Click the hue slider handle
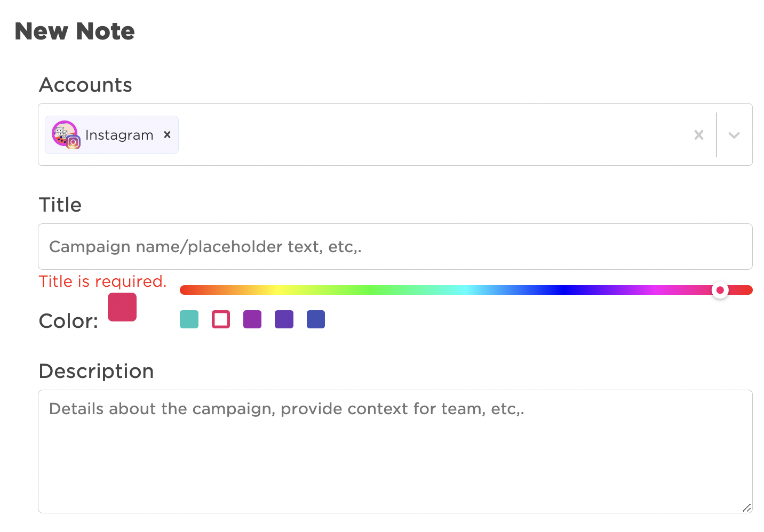This screenshot has width=764, height=532. coord(720,290)
